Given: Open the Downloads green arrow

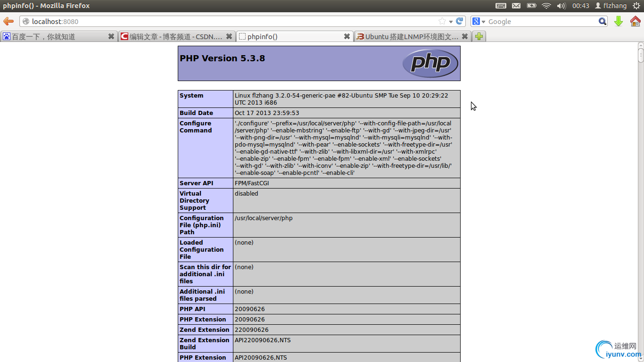Looking at the screenshot, I should 619,21.
